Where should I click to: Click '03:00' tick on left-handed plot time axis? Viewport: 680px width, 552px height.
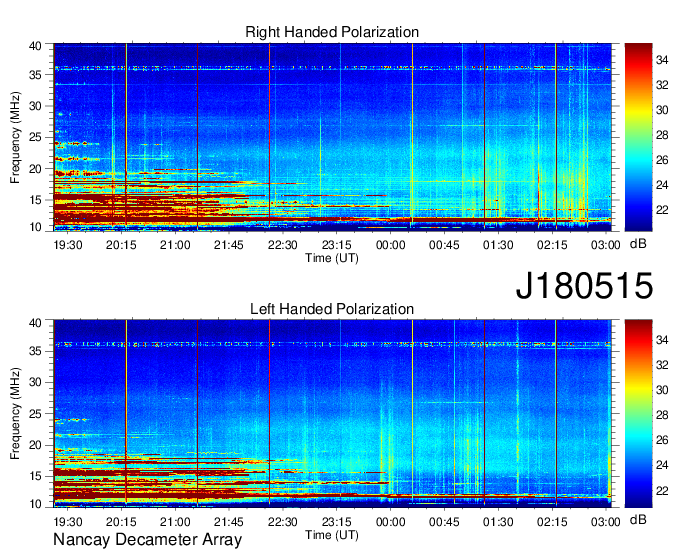point(605,521)
